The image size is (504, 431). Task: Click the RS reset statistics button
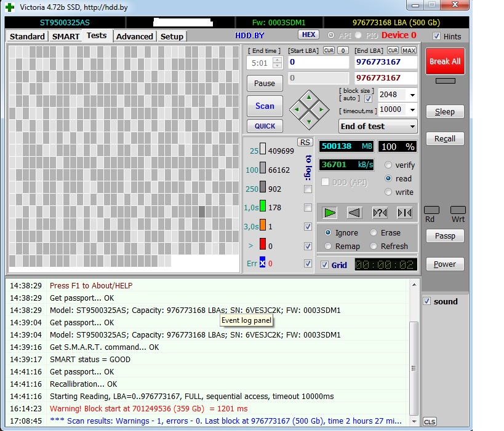(x=305, y=142)
